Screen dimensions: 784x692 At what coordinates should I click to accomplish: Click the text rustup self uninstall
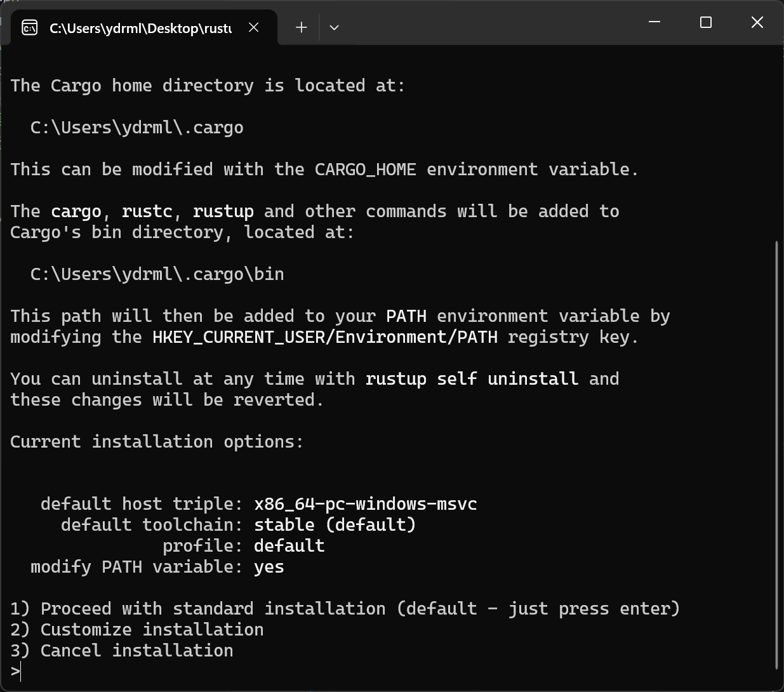coord(471,378)
